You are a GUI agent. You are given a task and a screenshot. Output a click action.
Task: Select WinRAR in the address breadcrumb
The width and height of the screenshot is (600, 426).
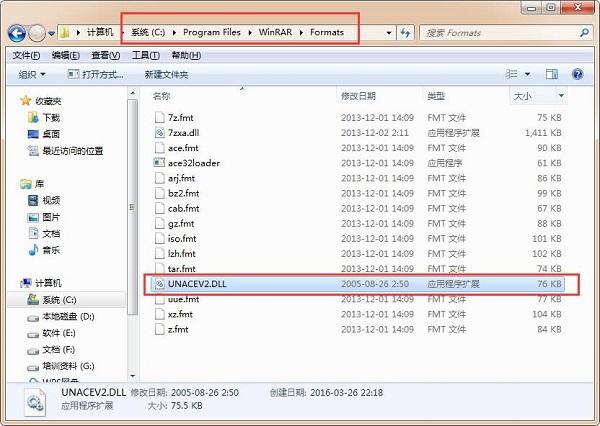[x=275, y=32]
